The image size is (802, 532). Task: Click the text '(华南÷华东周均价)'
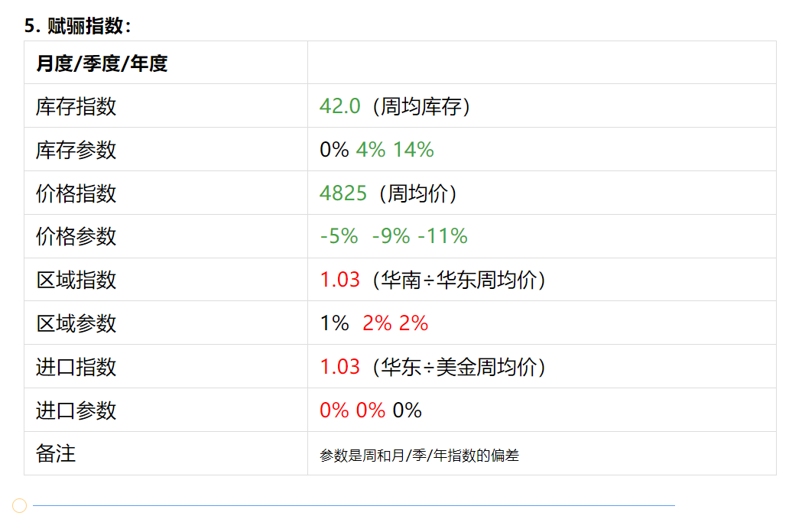pyautogui.click(x=459, y=280)
